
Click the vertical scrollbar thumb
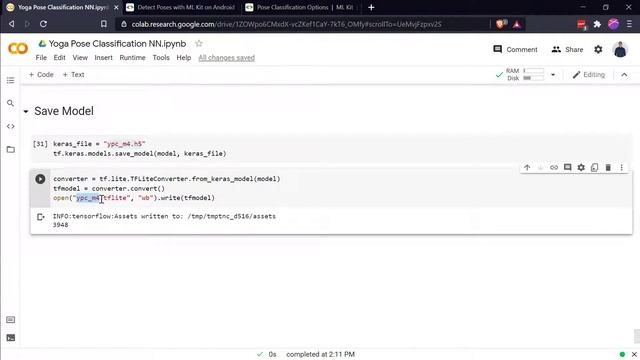(x=636, y=336)
